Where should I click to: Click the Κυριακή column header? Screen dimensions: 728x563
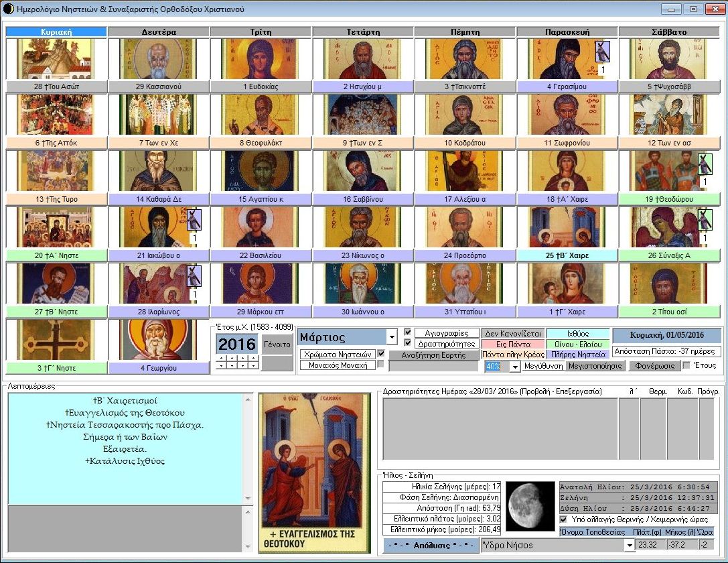click(x=56, y=32)
